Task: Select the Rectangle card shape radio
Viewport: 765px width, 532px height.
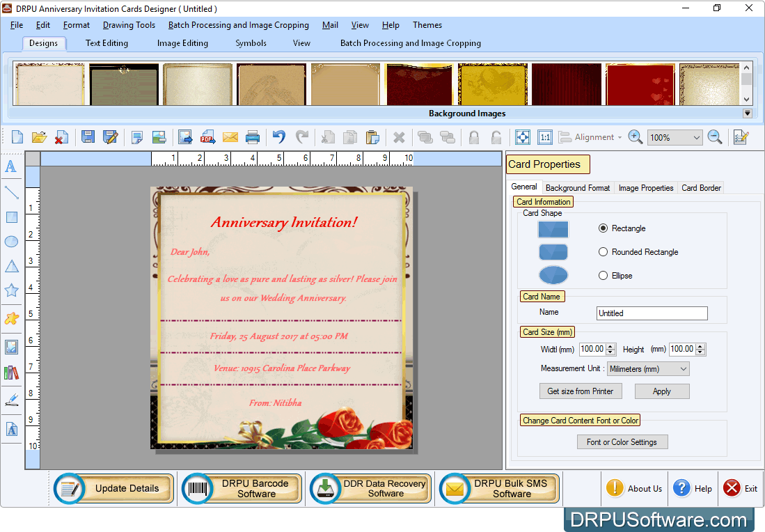Action: click(603, 228)
